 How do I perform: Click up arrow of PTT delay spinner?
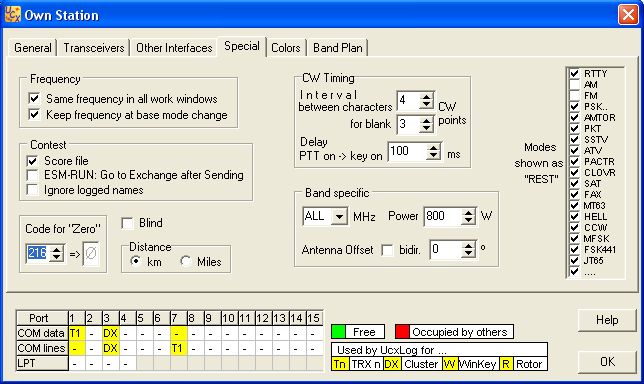433,148
